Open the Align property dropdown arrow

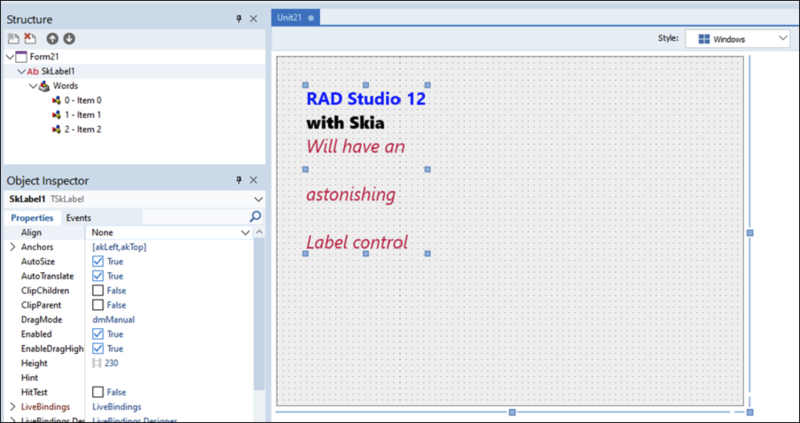245,232
